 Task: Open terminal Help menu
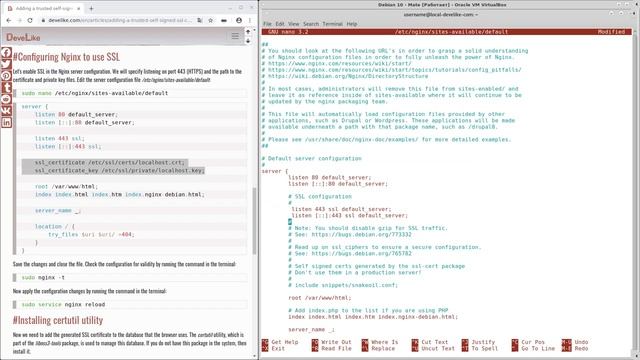click(x=352, y=24)
